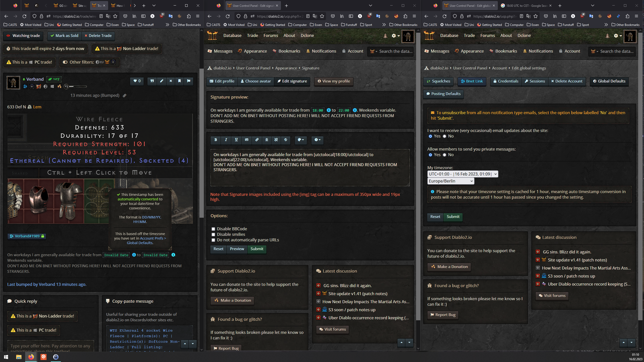
Task: Toggle bold formatting in signature editor
Action: (216, 140)
